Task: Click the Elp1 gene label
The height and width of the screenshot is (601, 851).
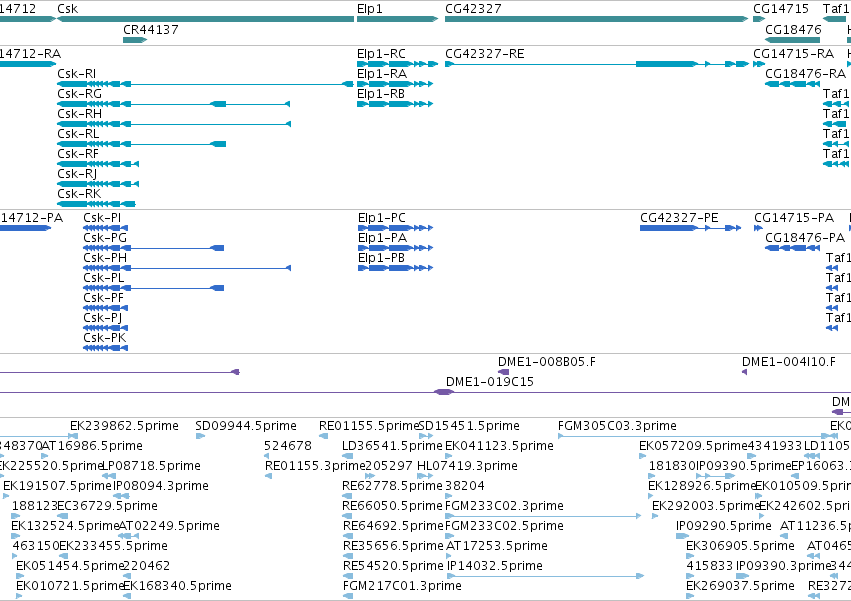Action: [370, 9]
